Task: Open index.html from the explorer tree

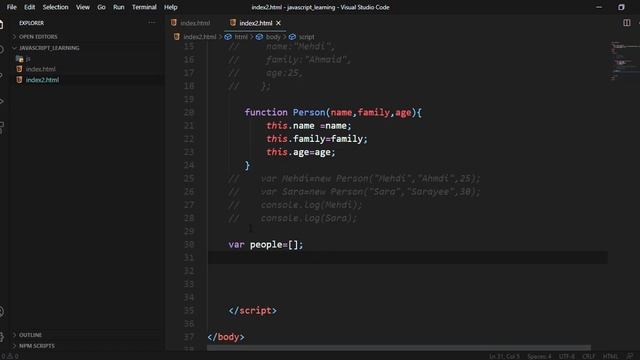Action: pyautogui.click(x=40, y=69)
